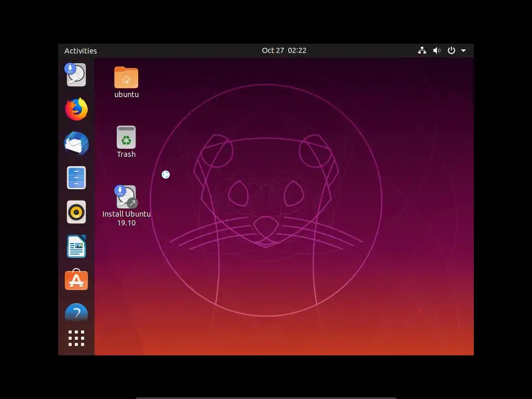Click the volume speaker icon
Viewport: 532px width, 399px height.
tap(436, 50)
